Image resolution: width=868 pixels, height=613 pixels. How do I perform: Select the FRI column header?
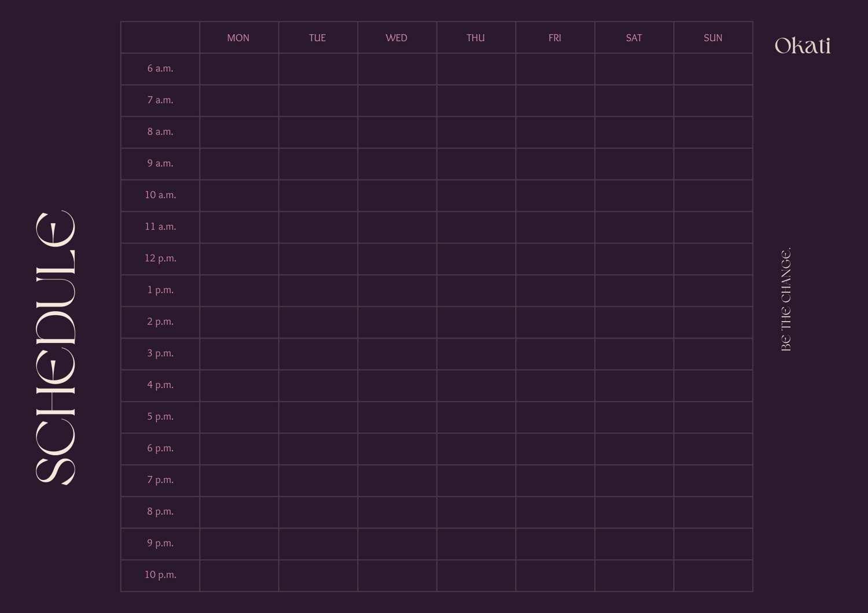(554, 38)
